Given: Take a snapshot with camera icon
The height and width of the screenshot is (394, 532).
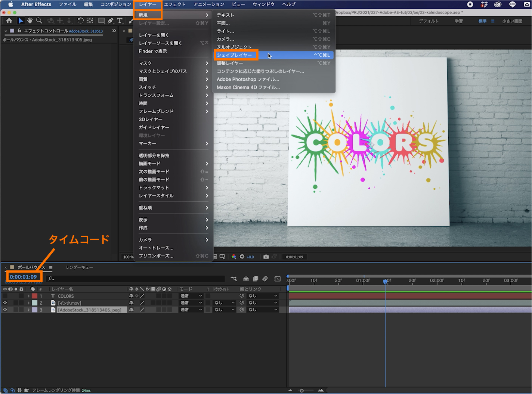Looking at the screenshot, I should pyautogui.click(x=266, y=257).
